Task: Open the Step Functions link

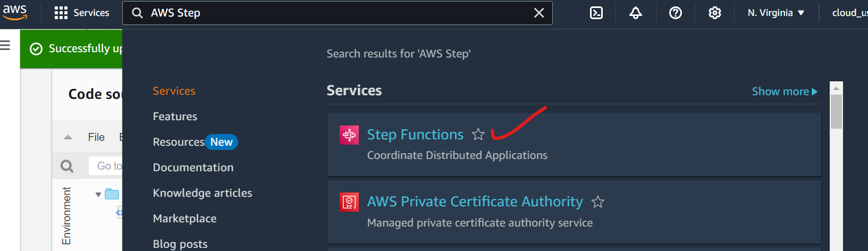Action: pyautogui.click(x=415, y=135)
